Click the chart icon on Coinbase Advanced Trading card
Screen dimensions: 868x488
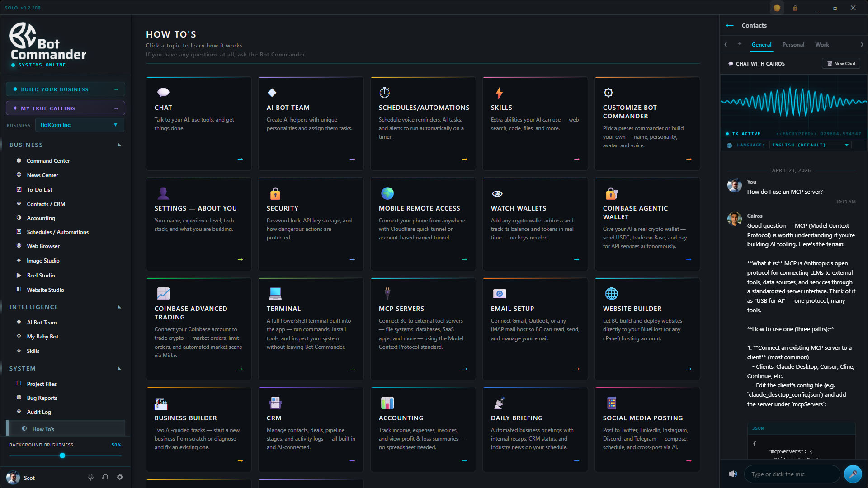click(163, 294)
